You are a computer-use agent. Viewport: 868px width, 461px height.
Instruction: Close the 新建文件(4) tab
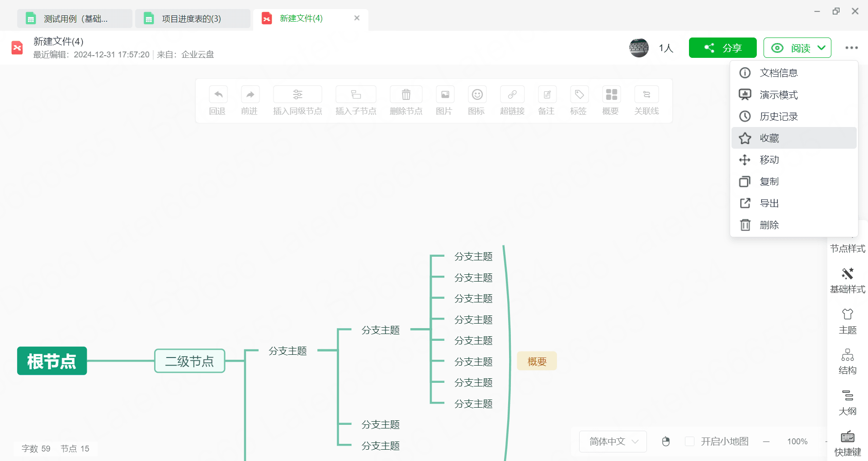tap(357, 18)
